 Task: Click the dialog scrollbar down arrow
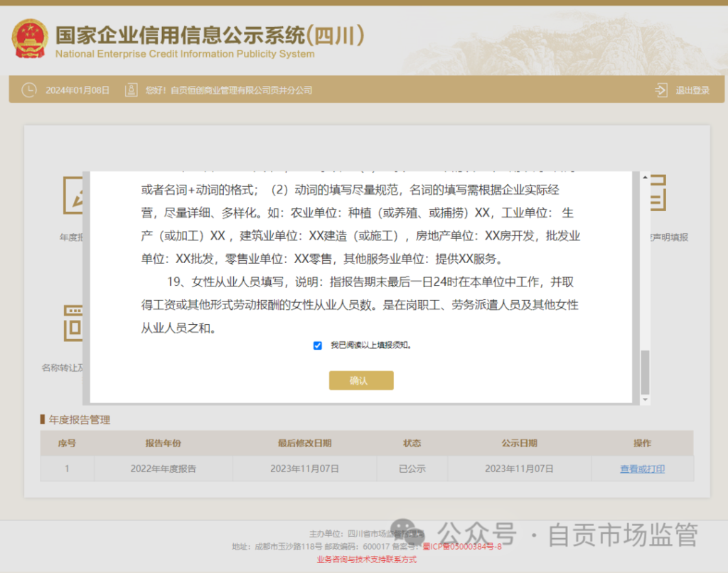(x=645, y=400)
